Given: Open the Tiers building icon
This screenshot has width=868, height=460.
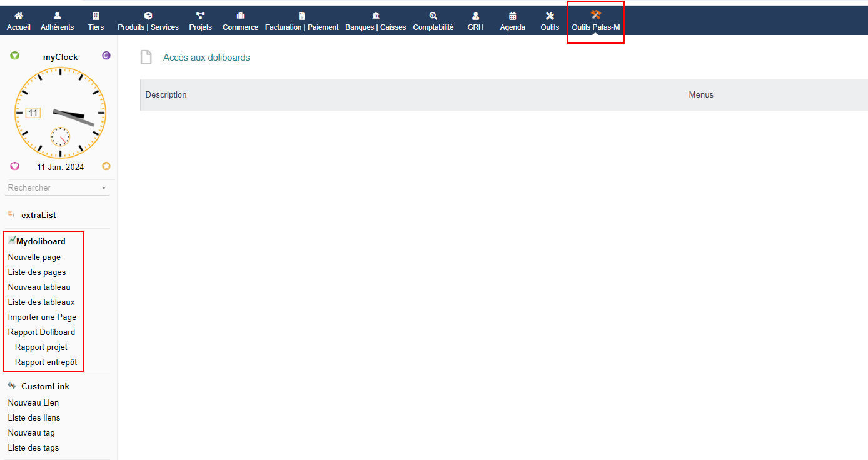Looking at the screenshot, I should click(96, 16).
